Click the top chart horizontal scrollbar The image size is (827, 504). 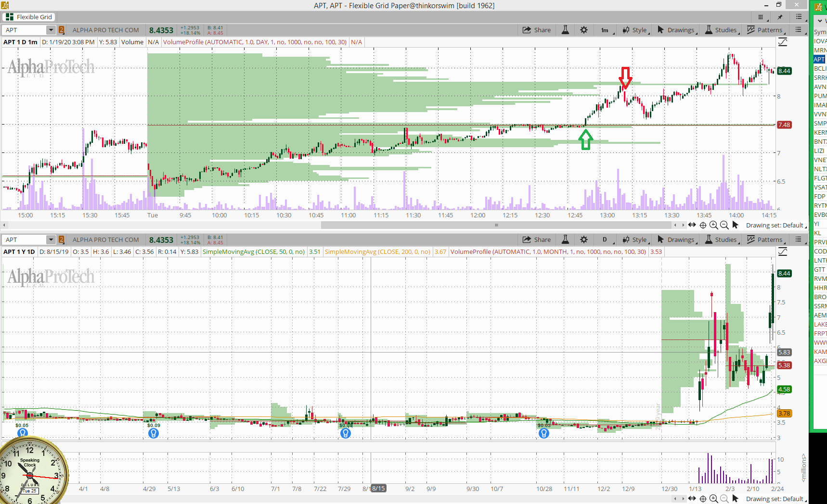pyautogui.click(x=496, y=225)
